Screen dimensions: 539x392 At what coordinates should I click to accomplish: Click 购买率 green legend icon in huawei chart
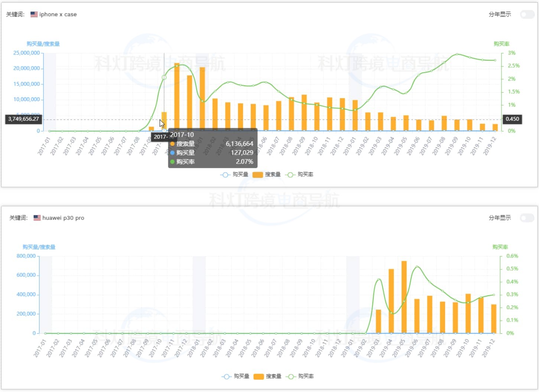coord(291,376)
